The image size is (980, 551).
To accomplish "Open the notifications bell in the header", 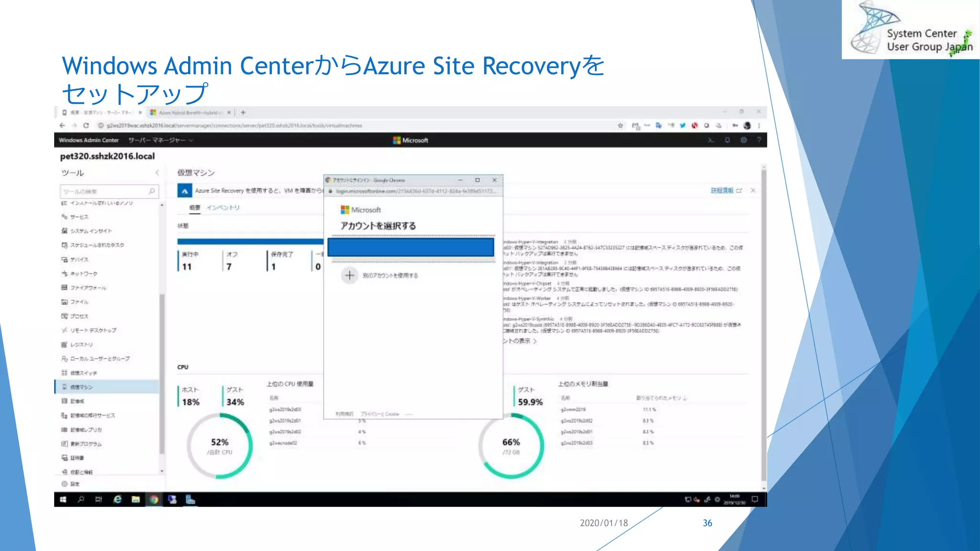I will click(727, 140).
